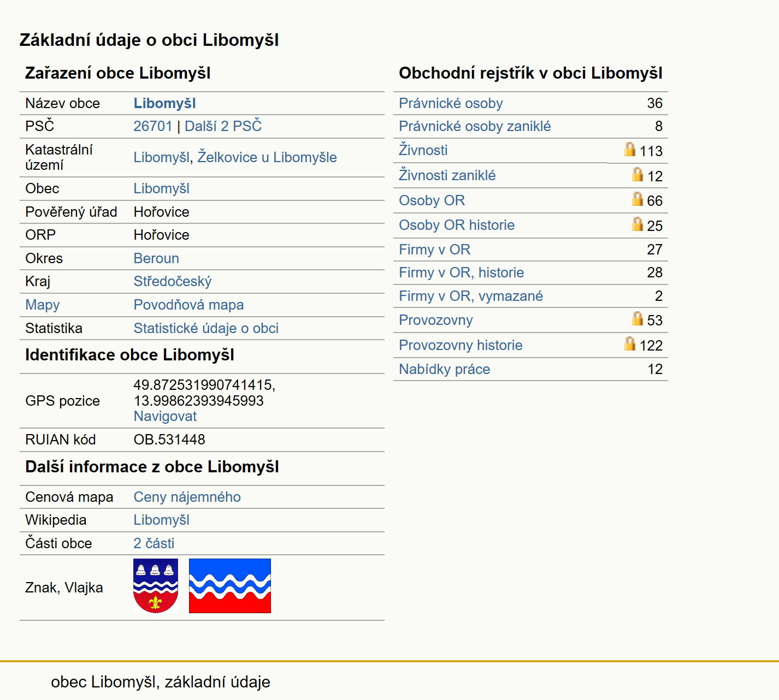Image resolution: width=779 pixels, height=700 pixels.
Task: Click the lock icon in Provozovny historie row
Action: (x=630, y=343)
